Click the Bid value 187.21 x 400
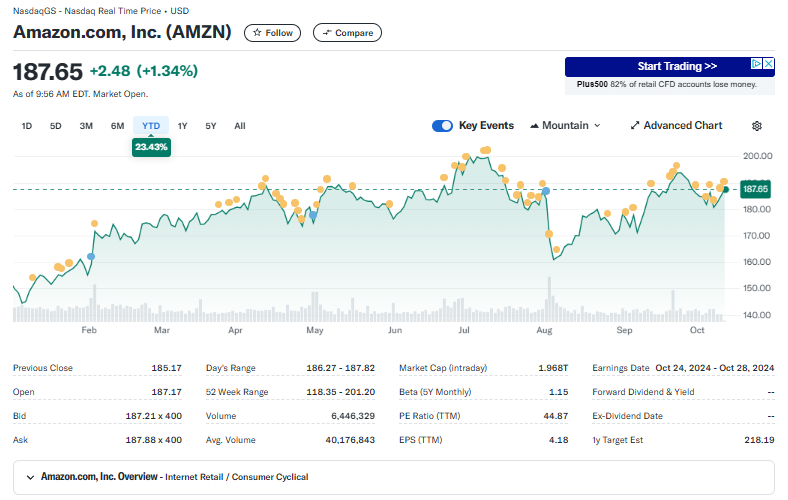 [153, 416]
